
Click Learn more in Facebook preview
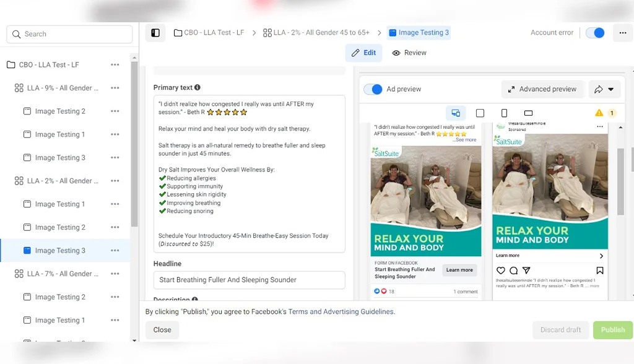tap(459, 270)
